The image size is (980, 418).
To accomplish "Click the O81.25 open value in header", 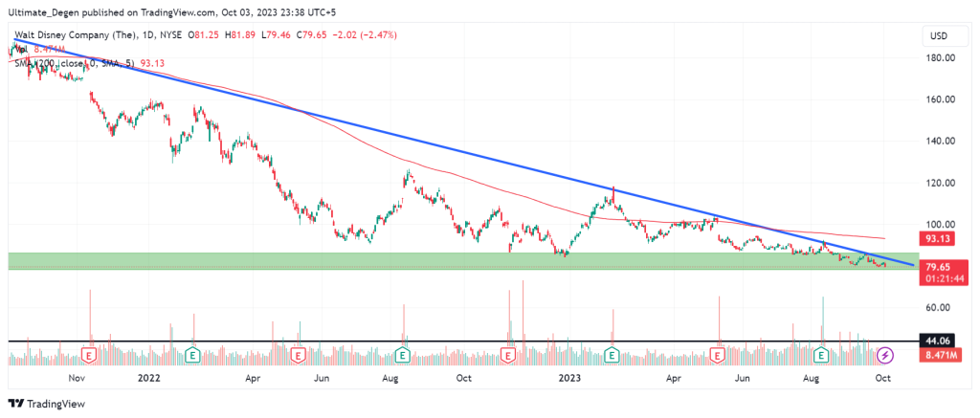I will coord(205,35).
